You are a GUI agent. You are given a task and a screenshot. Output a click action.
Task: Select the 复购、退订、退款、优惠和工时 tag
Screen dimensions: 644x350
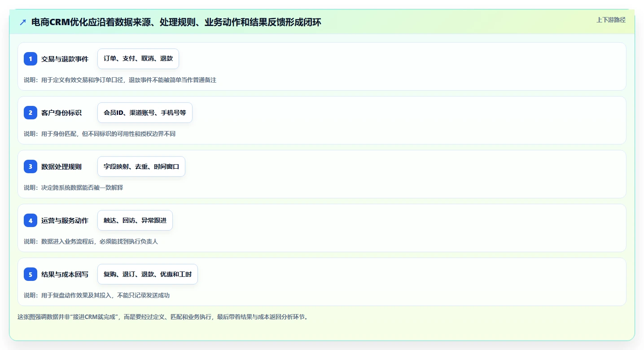pos(148,274)
